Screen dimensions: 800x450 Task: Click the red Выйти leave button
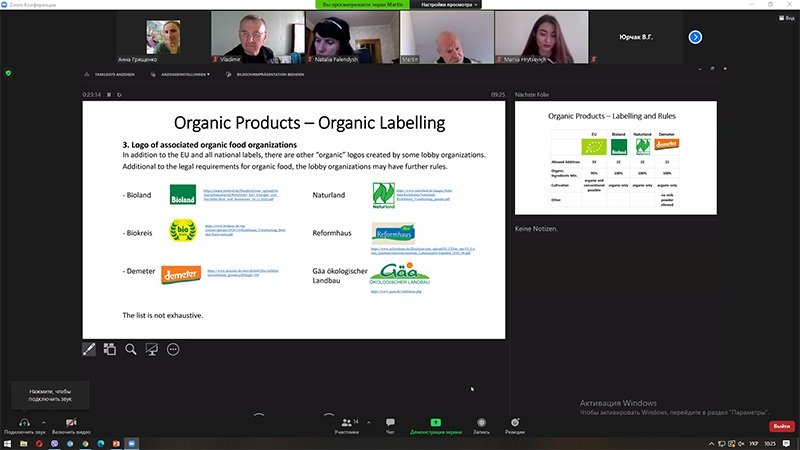[x=782, y=426]
